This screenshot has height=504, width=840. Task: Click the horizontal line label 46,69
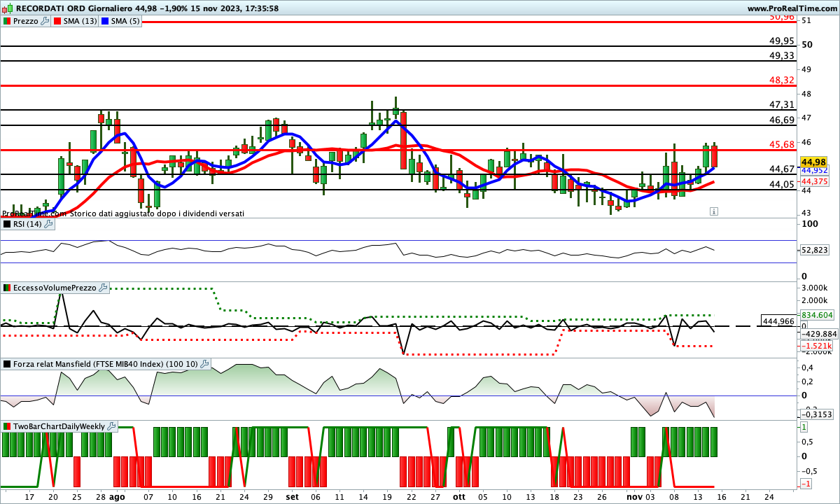click(x=782, y=120)
